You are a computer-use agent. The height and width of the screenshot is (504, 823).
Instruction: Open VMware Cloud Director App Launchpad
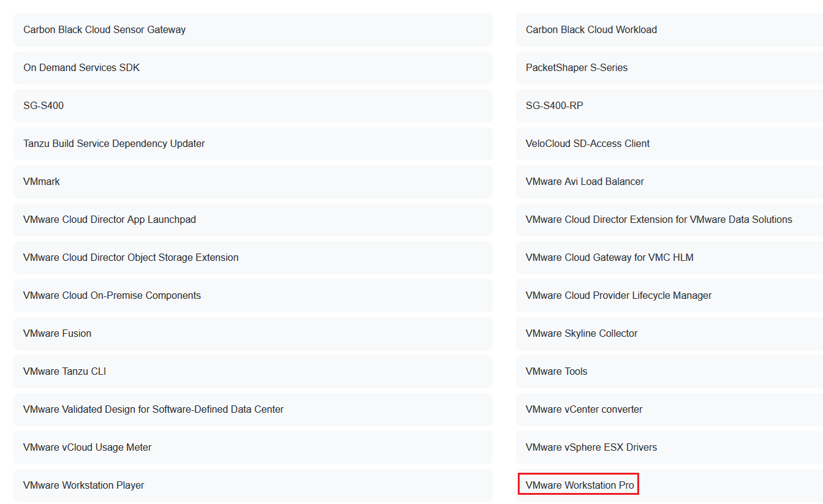253,220
